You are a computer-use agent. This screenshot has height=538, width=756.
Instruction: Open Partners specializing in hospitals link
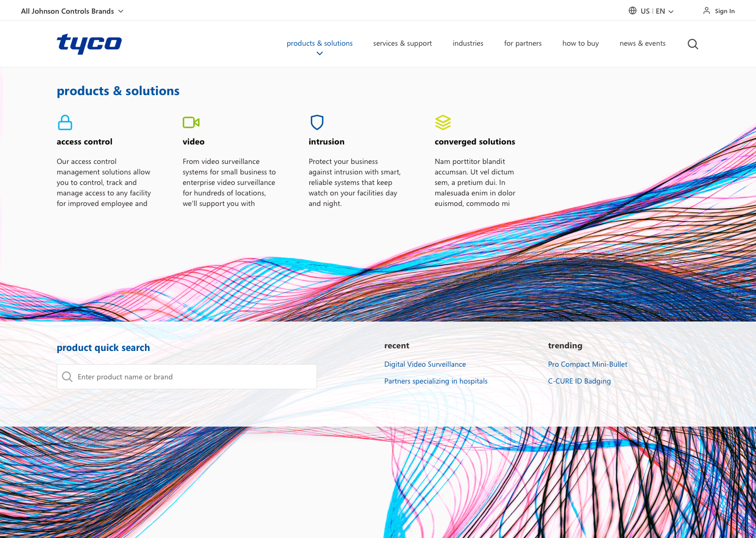click(436, 381)
